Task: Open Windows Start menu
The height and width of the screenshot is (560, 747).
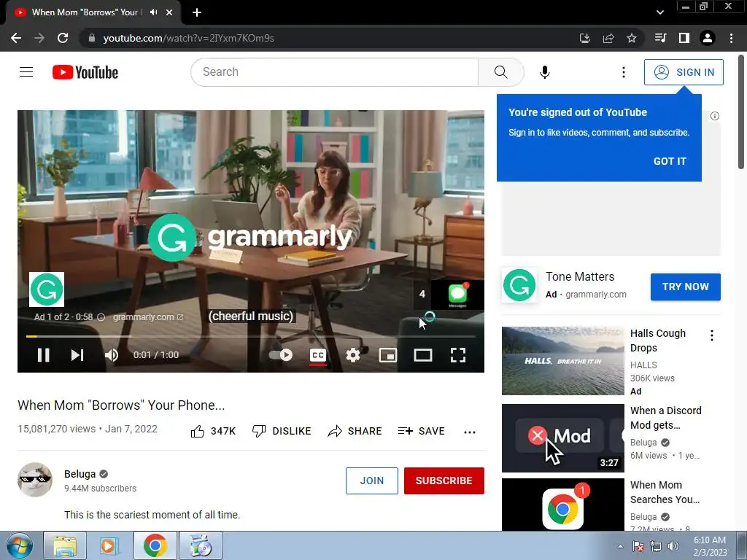Action: (x=20, y=545)
